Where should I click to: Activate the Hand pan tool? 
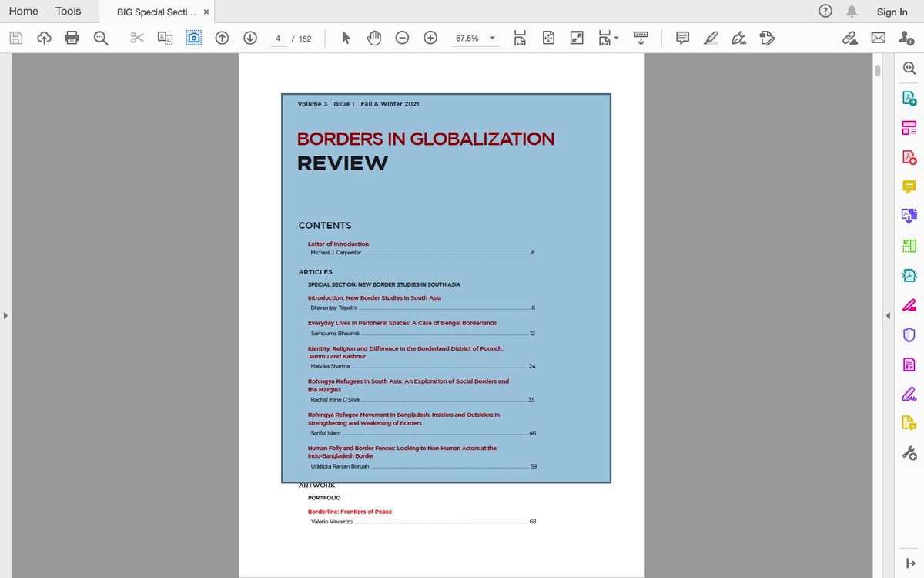pyautogui.click(x=373, y=38)
